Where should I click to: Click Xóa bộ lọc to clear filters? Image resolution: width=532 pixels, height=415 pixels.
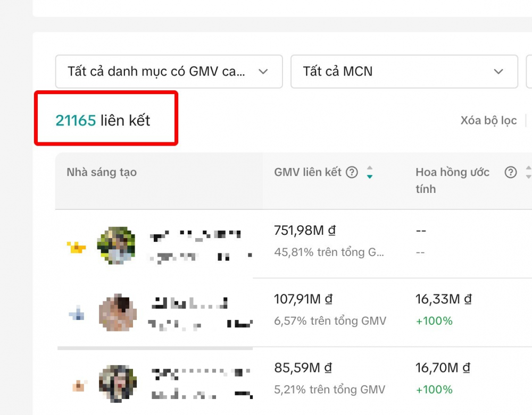click(x=488, y=121)
